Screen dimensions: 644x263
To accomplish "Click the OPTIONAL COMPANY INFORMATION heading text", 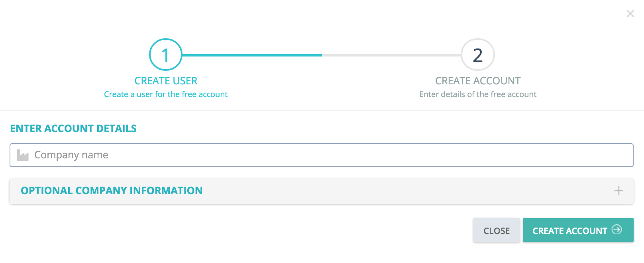I will (112, 191).
